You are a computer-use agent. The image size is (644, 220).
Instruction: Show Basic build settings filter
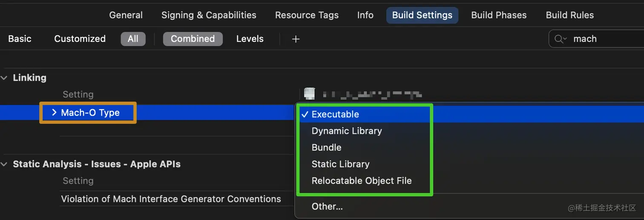20,39
